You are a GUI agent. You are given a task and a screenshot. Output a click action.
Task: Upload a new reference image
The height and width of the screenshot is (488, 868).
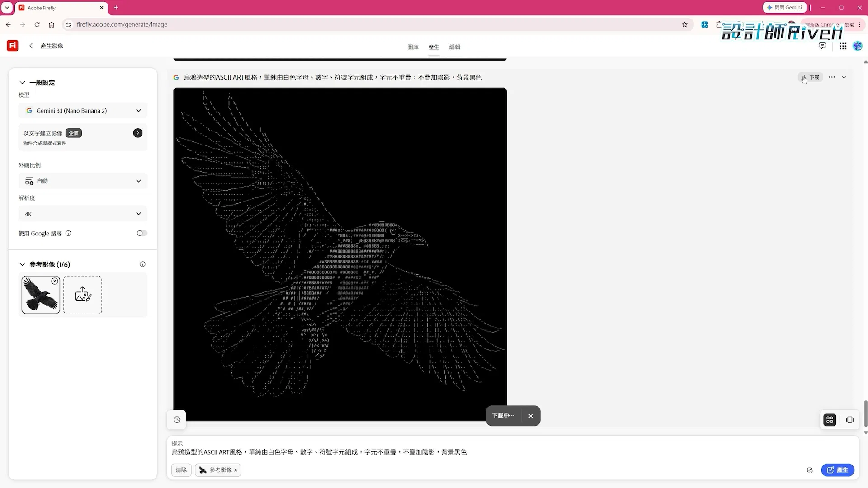click(x=83, y=295)
